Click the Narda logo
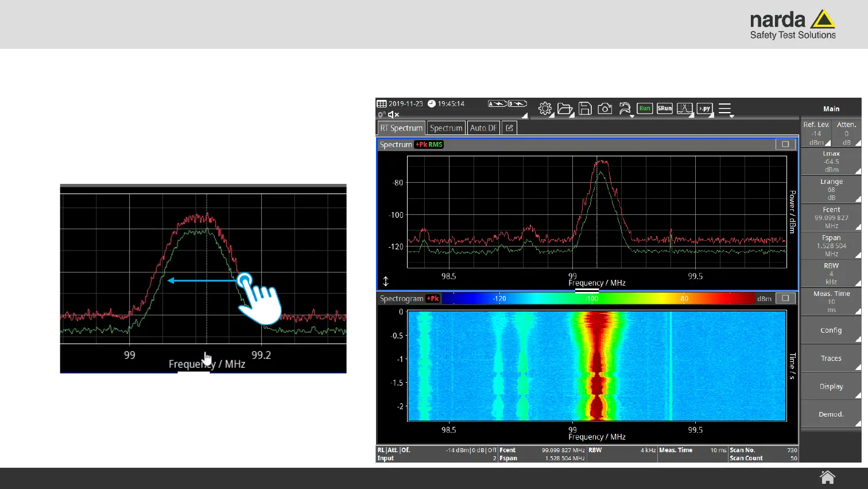Screen dimensions: 868x489 [793, 25]
